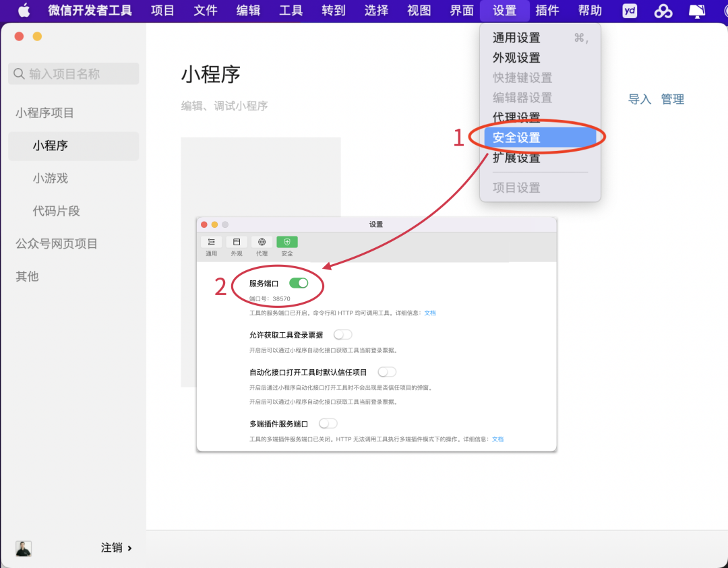This screenshot has width=728, height=568.
Task: Click the 小程序 page heading
Action: (x=210, y=74)
